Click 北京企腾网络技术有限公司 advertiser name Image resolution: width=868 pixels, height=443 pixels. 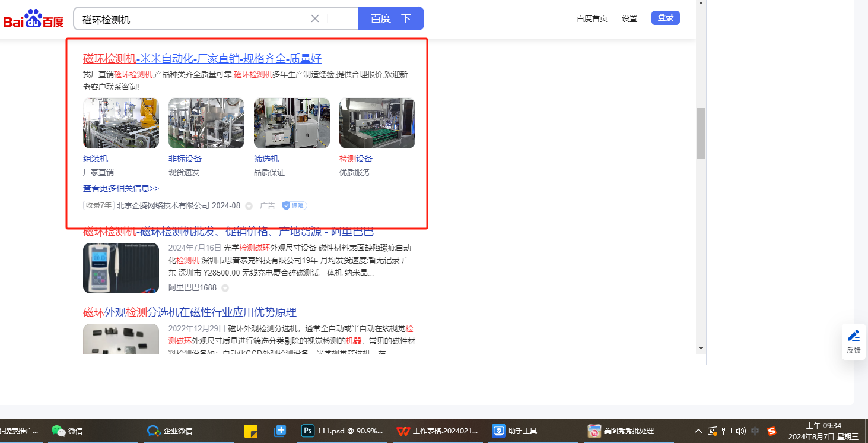click(163, 205)
